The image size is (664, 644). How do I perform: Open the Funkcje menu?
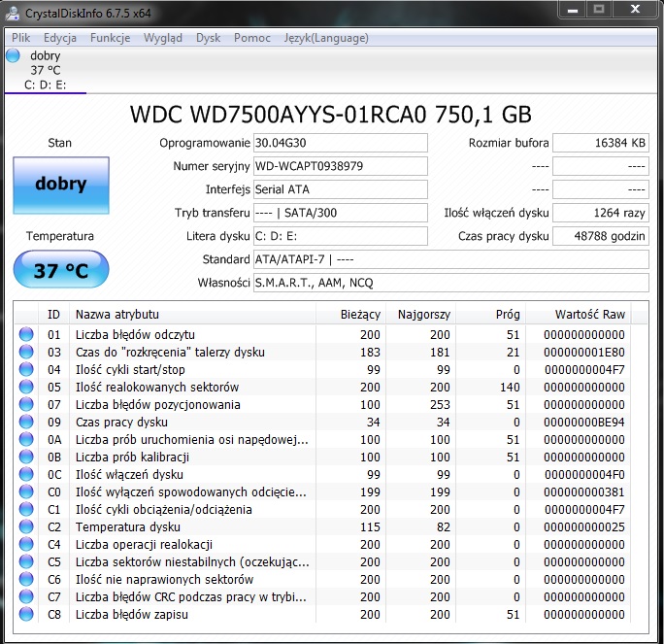110,38
